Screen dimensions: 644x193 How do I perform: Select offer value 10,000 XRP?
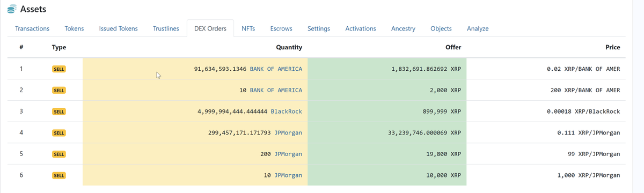coord(444,175)
